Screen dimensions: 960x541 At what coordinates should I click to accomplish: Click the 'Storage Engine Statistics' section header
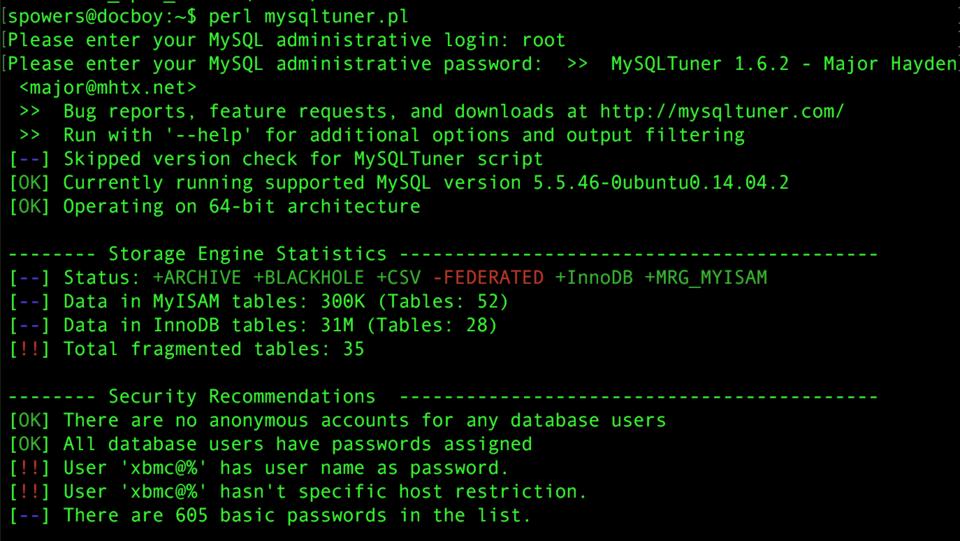tap(247, 254)
